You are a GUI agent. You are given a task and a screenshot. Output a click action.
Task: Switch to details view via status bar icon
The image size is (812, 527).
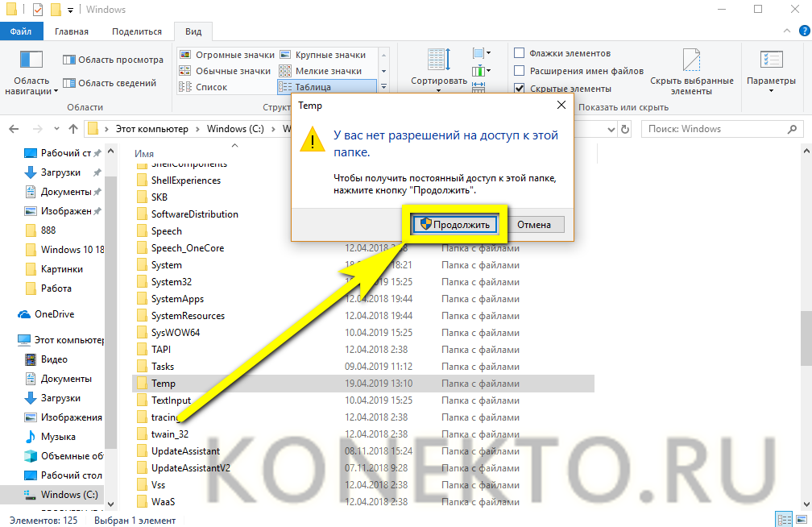pos(784,519)
